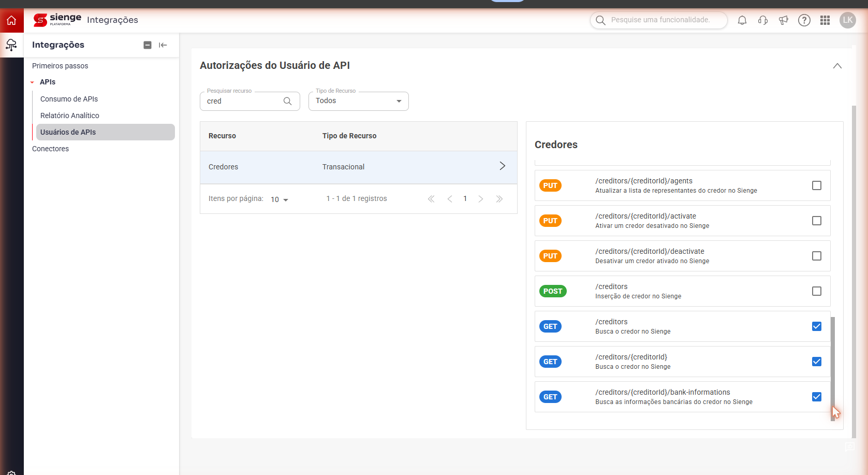Collapse the APIs tree section

click(x=32, y=82)
